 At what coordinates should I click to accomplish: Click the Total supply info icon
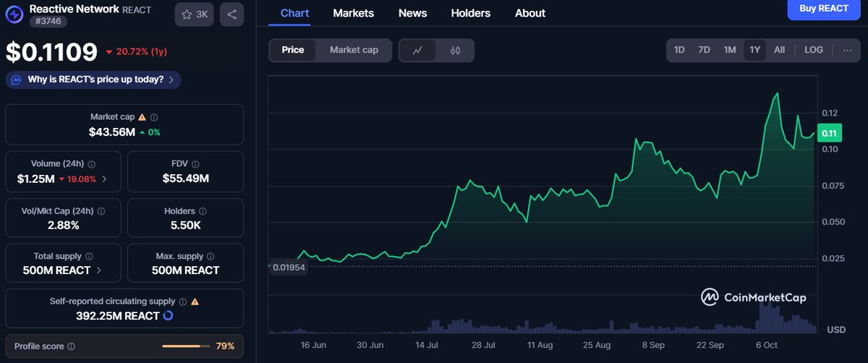pos(89,256)
